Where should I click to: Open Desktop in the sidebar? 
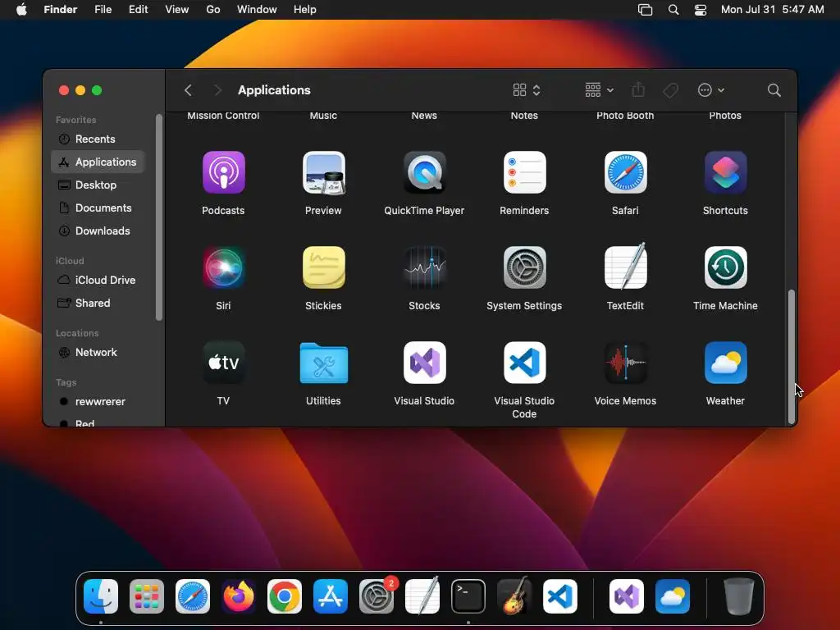point(98,185)
